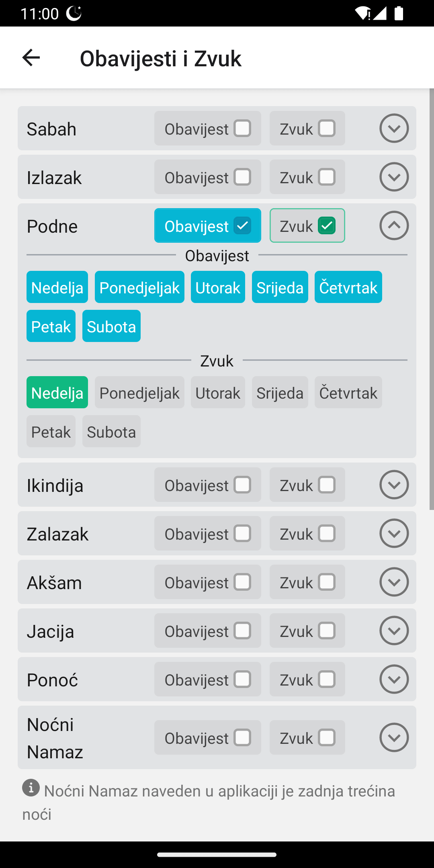Expand the Ikindija row options
The image size is (434, 868).
click(x=394, y=485)
